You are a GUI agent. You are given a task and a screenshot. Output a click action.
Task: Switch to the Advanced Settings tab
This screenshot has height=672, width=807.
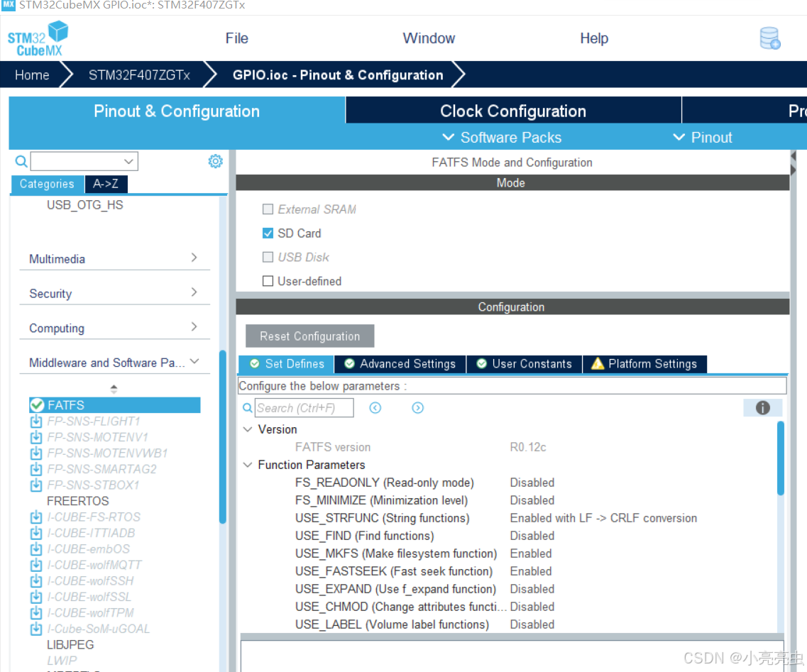400,364
